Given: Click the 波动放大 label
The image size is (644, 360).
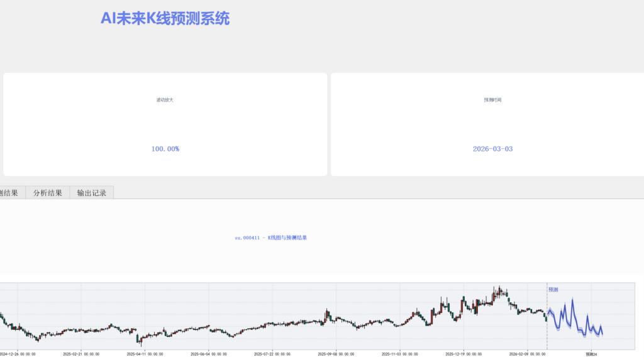Looking at the screenshot, I should pyautogui.click(x=165, y=100).
